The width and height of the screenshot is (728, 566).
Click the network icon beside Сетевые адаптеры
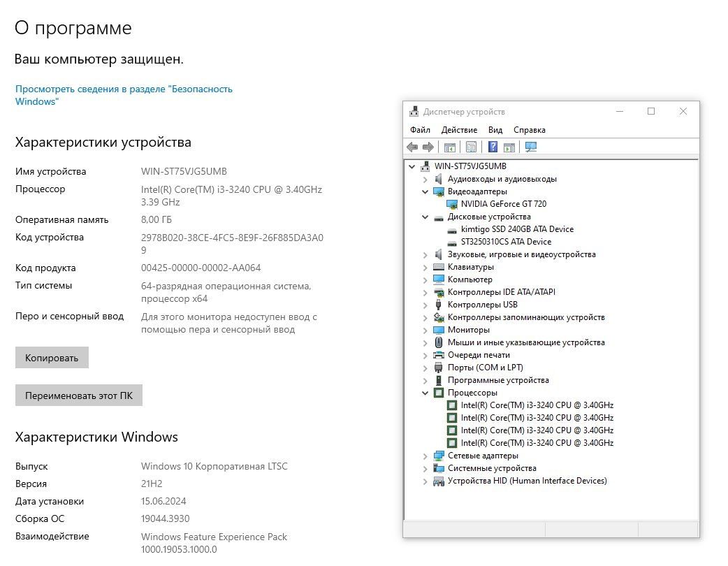(x=438, y=456)
